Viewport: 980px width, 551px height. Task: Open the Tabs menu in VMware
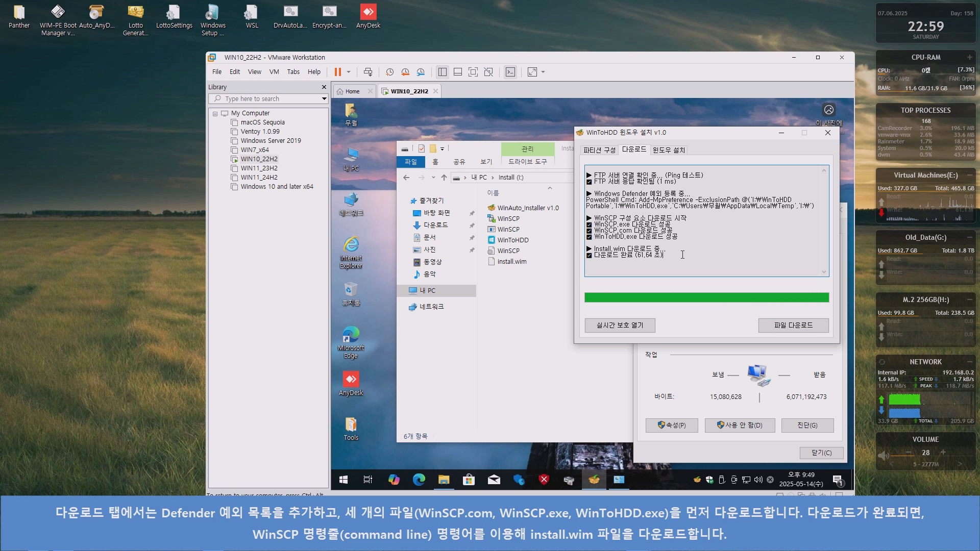293,72
